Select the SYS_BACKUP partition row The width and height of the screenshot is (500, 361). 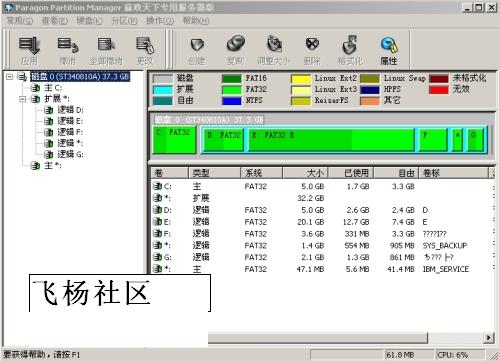(x=323, y=246)
